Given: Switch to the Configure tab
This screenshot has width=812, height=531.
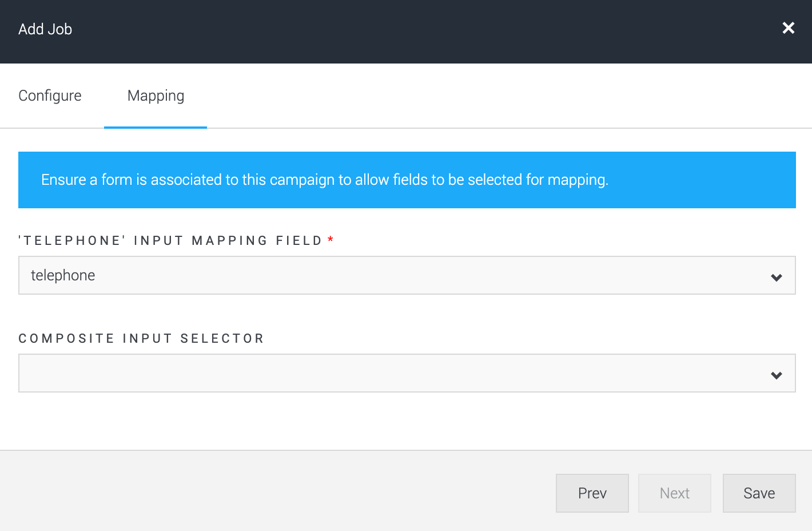Looking at the screenshot, I should [50, 96].
